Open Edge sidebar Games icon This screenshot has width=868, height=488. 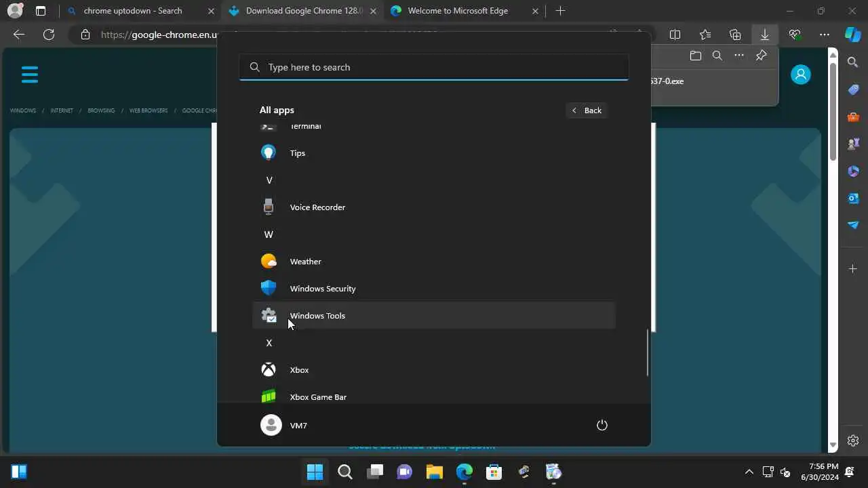853,144
